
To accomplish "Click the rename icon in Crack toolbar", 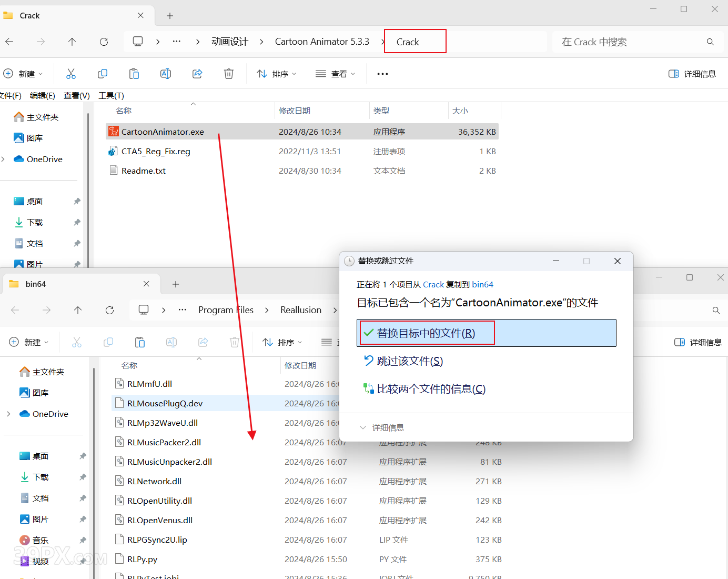I will coord(166,74).
